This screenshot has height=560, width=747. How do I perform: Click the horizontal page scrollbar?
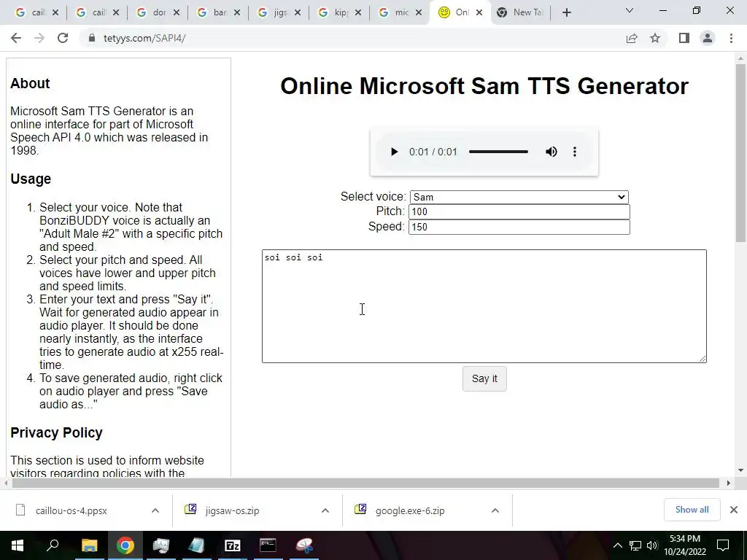coord(365,483)
